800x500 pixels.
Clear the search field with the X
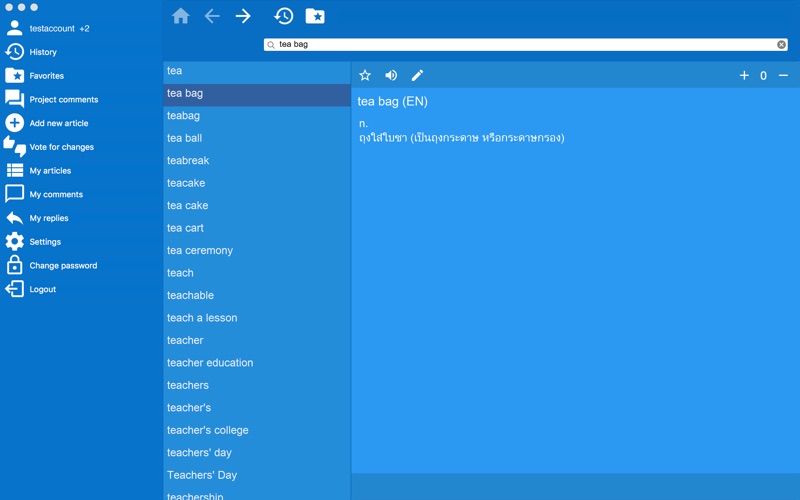tap(781, 44)
